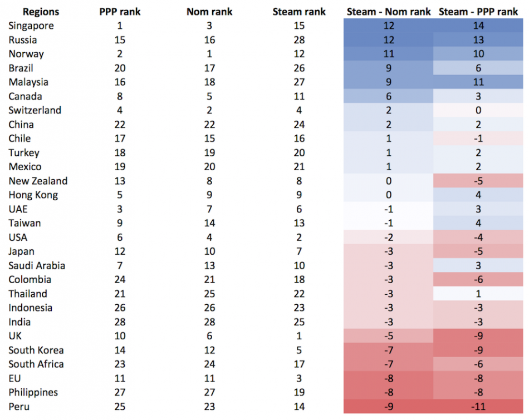Click the EU row label
Image resolution: width=529 pixels, height=420 pixels.
point(15,378)
